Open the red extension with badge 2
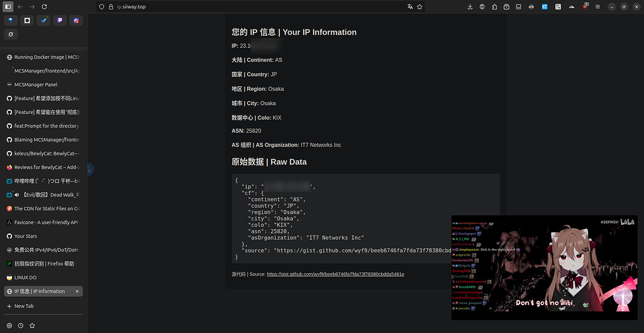 coord(585,6)
